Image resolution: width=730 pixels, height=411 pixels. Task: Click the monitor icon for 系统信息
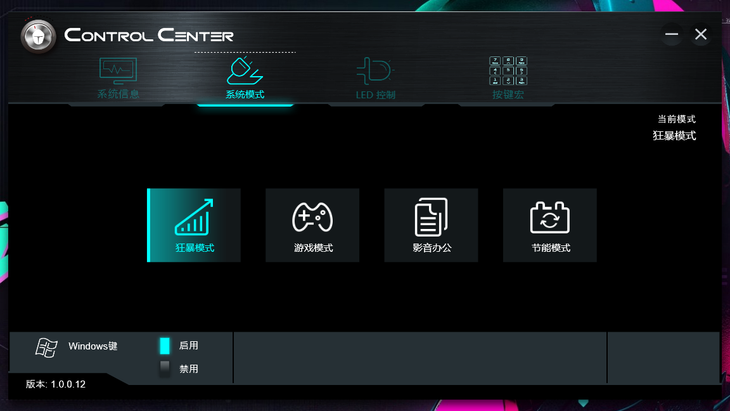[x=118, y=71]
